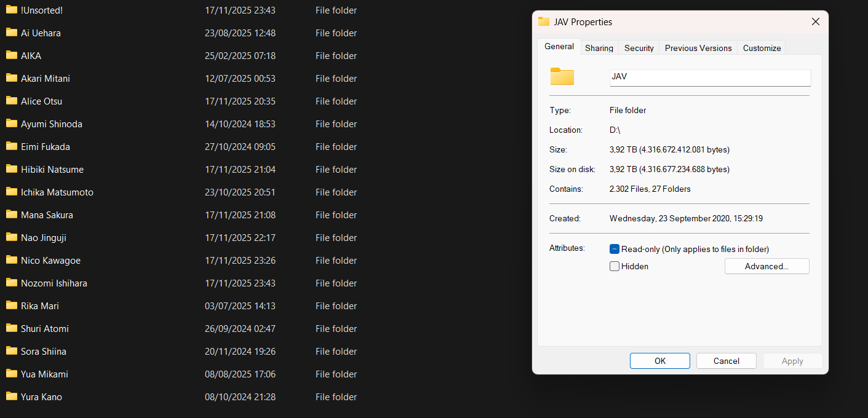Click the Yua Mikami folder name
This screenshot has height=418, width=868.
44,374
